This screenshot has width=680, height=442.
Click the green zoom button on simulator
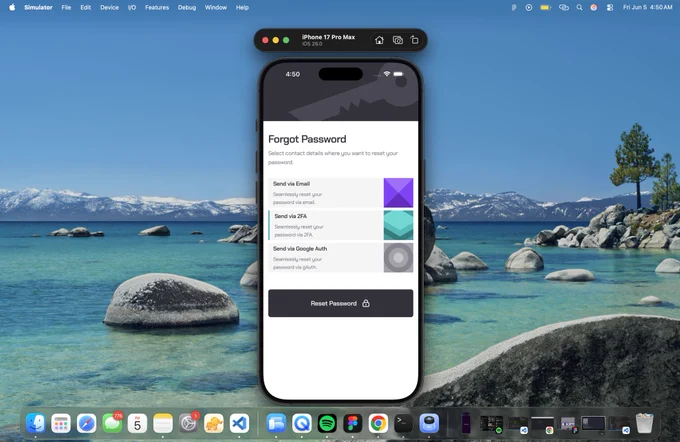point(286,40)
